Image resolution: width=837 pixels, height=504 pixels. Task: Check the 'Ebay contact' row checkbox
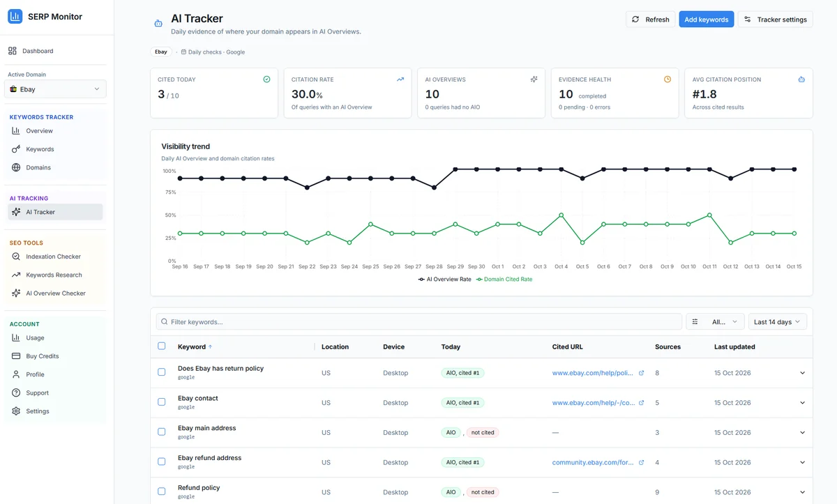coord(162,402)
